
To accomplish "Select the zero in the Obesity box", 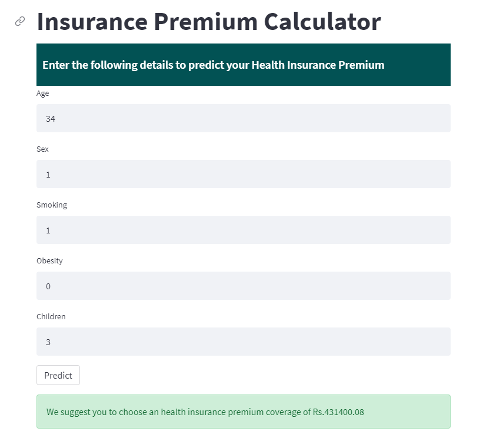I will pyautogui.click(x=48, y=286).
